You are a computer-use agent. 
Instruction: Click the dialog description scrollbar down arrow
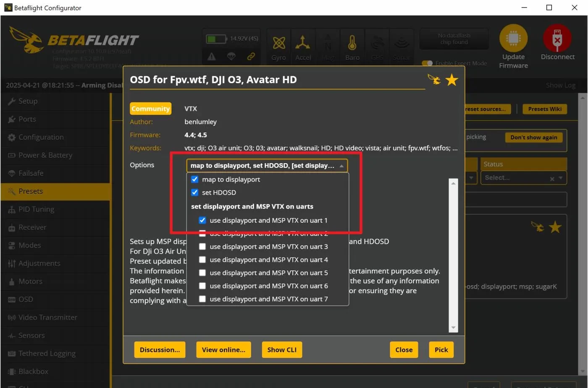453,328
